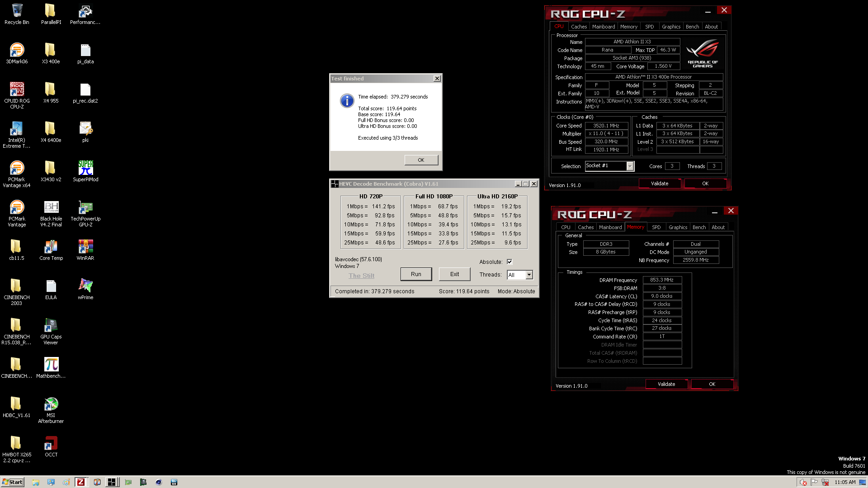Open Black Hole V4.2 Final desktop icon
The width and height of the screenshot is (868, 488).
tap(51, 213)
